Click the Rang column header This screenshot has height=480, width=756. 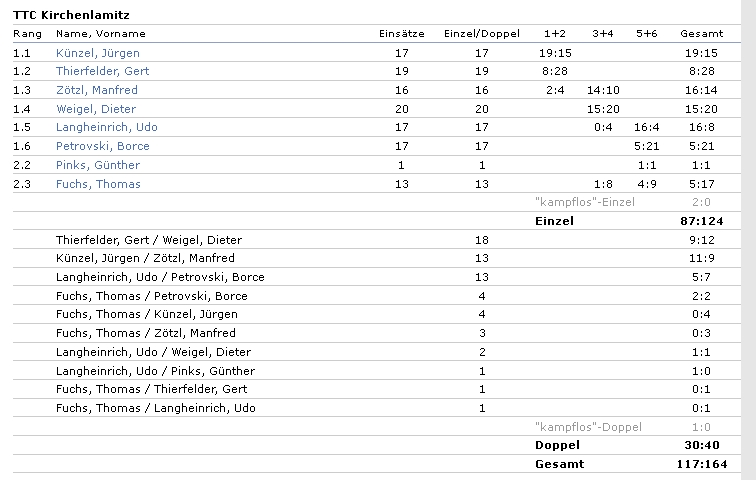27,34
